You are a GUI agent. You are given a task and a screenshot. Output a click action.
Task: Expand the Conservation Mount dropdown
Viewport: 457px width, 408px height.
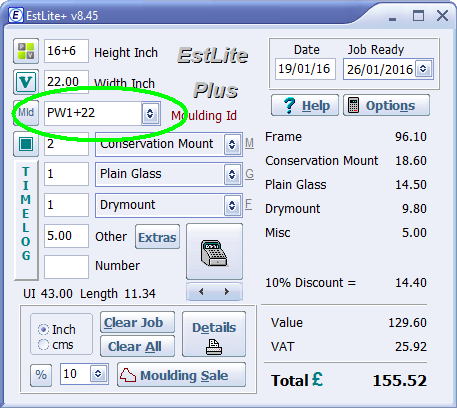pyautogui.click(x=232, y=144)
